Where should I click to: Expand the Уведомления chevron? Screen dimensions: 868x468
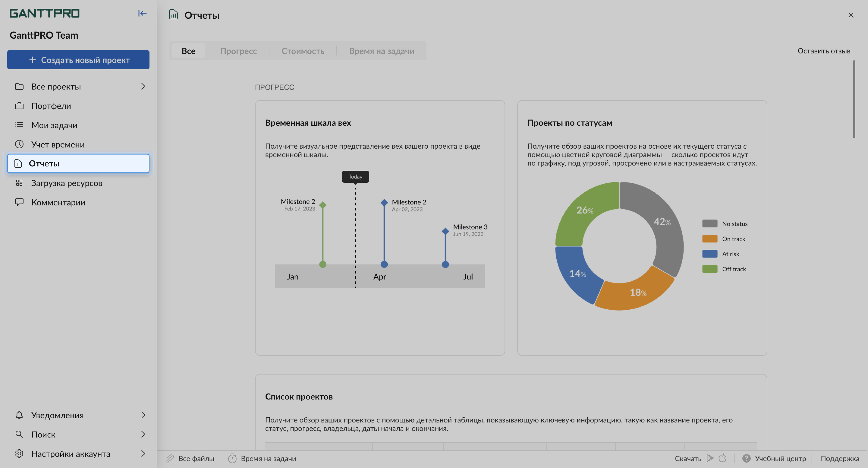click(x=143, y=415)
